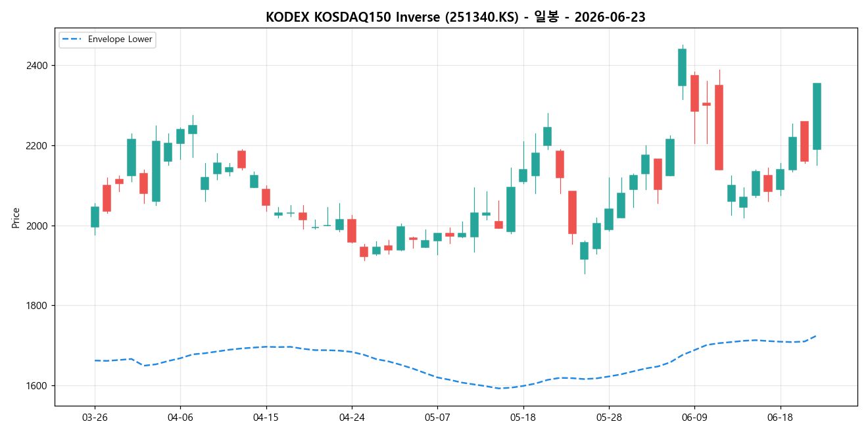Screen dimensions: 868x434
Task: Select the 2400 y-axis tick label
Action: [x=37, y=66]
